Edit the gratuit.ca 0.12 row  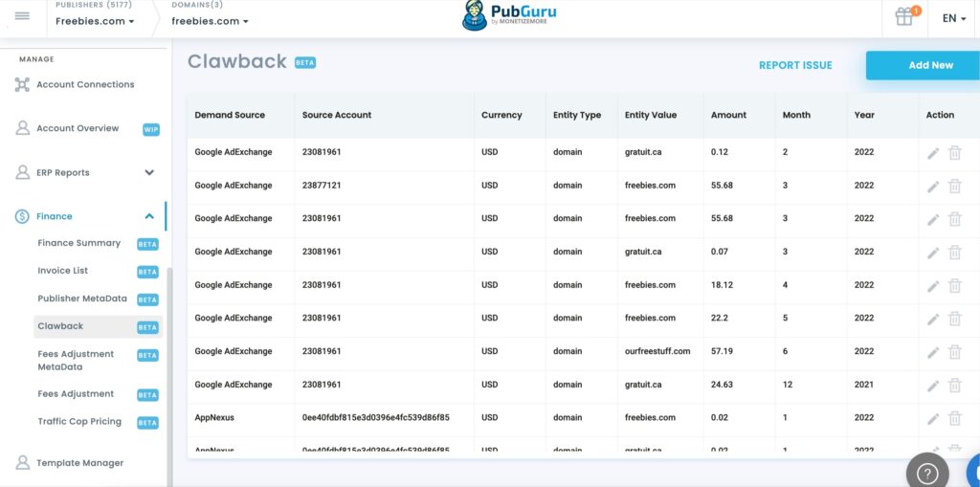[x=933, y=153]
